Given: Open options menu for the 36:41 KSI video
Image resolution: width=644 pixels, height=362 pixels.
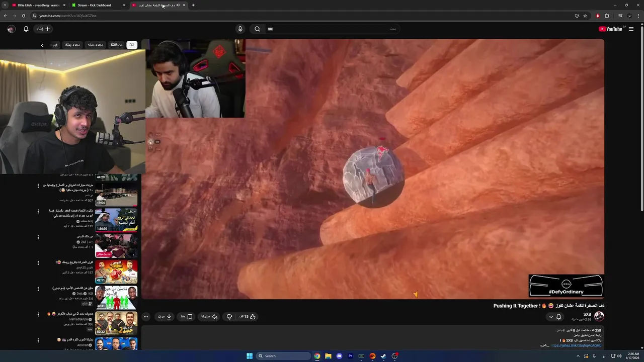Looking at the screenshot, I should [x=38, y=289].
